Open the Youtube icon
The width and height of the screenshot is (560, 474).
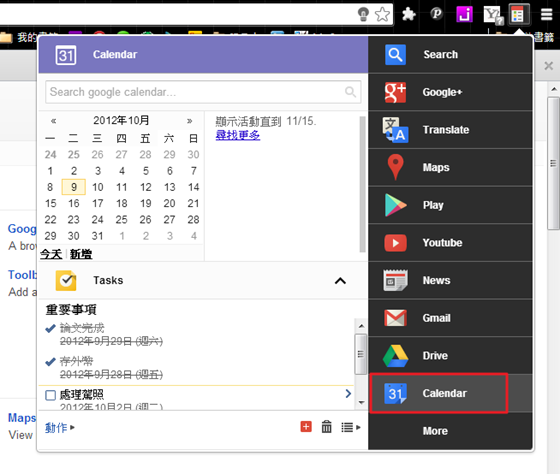pyautogui.click(x=395, y=243)
